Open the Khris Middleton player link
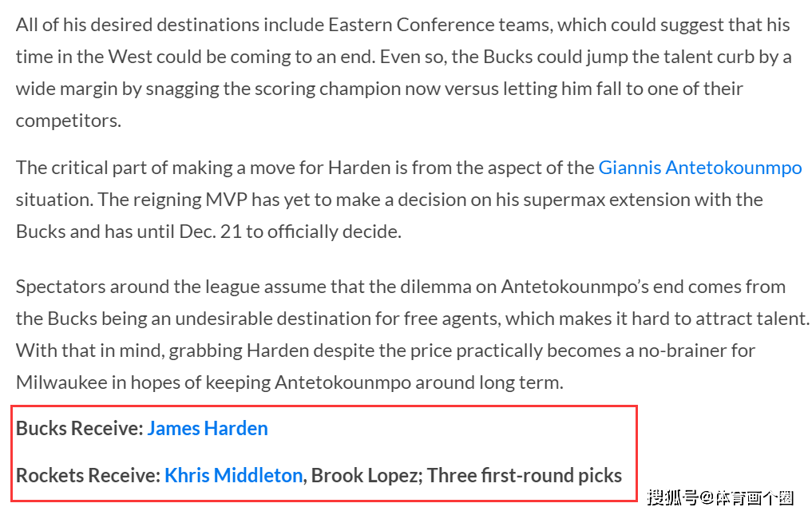The height and width of the screenshot is (515, 812). pyautogui.click(x=233, y=476)
